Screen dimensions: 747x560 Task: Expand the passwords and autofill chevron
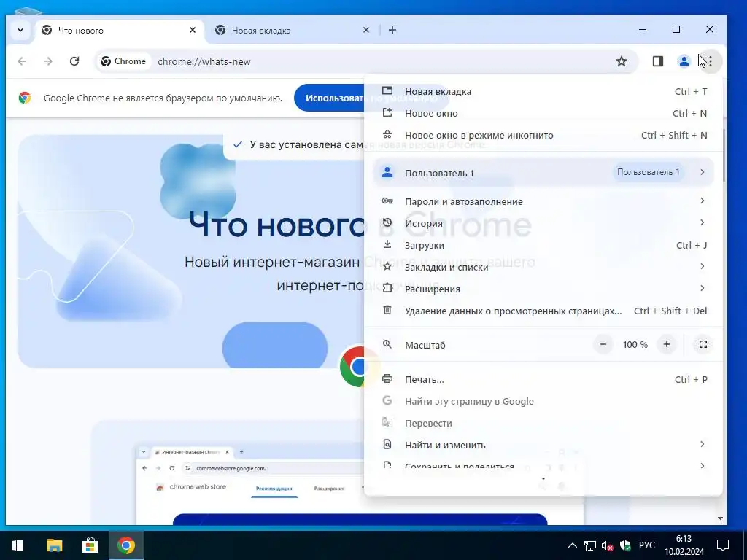tap(703, 201)
